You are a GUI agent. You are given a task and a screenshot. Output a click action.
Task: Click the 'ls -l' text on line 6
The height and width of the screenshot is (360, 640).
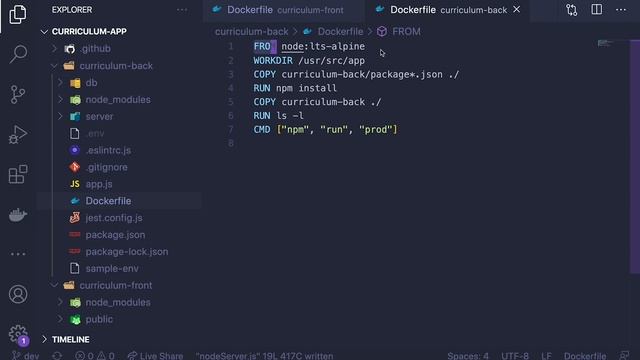(290, 116)
